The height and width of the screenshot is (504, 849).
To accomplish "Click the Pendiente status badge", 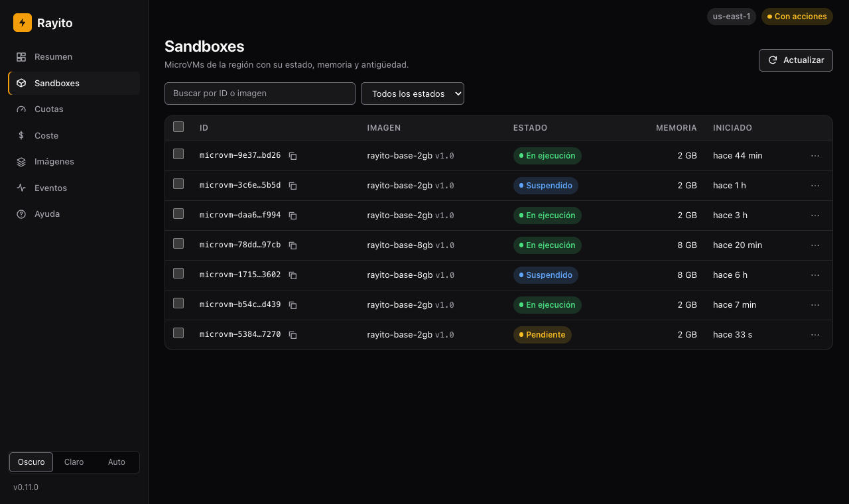I will (543, 335).
